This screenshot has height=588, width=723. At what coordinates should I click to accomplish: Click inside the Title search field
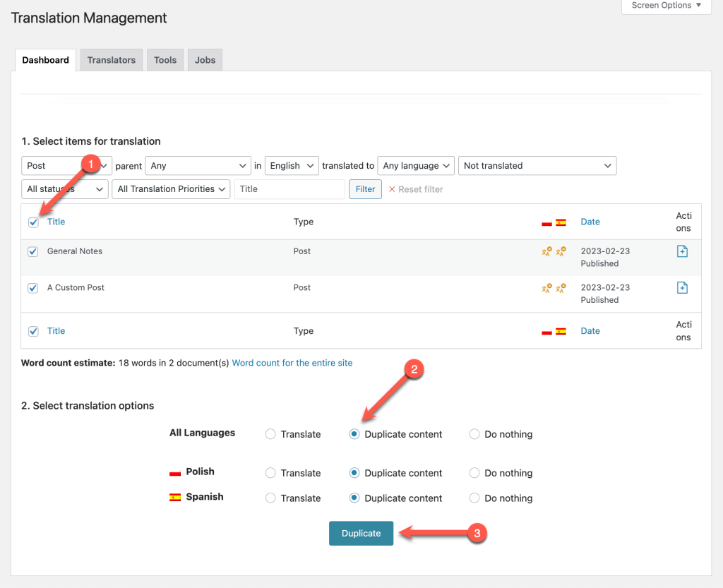[x=289, y=189]
